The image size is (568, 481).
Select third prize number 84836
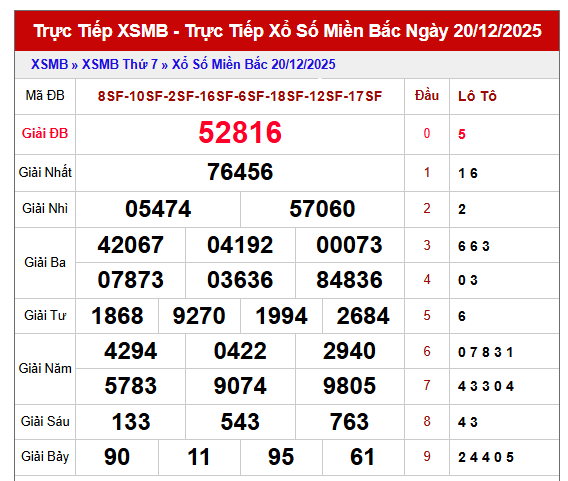[349, 280]
